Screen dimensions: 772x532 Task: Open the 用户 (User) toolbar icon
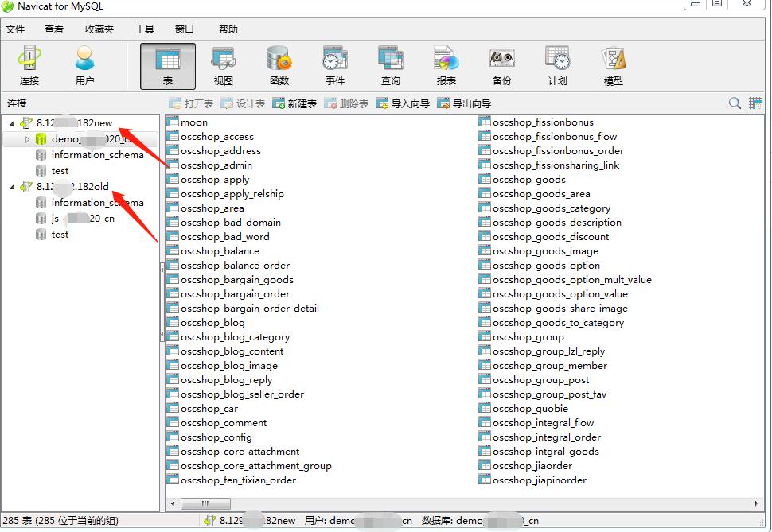click(84, 65)
